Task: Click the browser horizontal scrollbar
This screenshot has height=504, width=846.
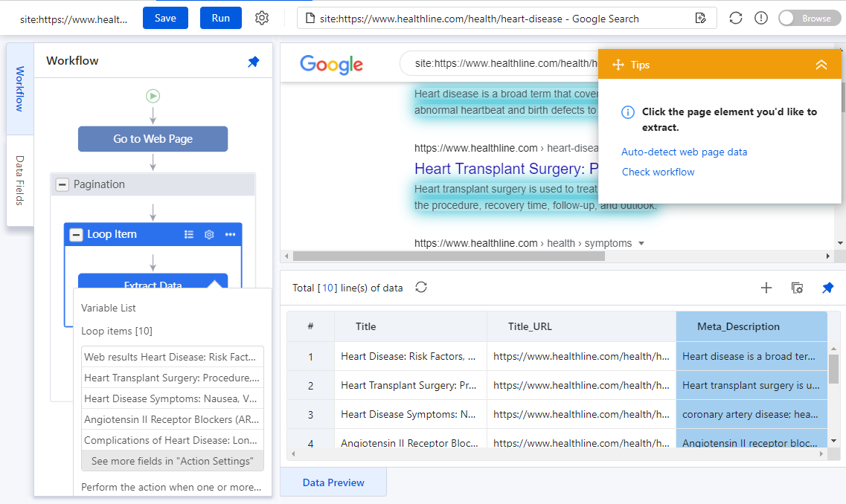Action: click(449, 256)
